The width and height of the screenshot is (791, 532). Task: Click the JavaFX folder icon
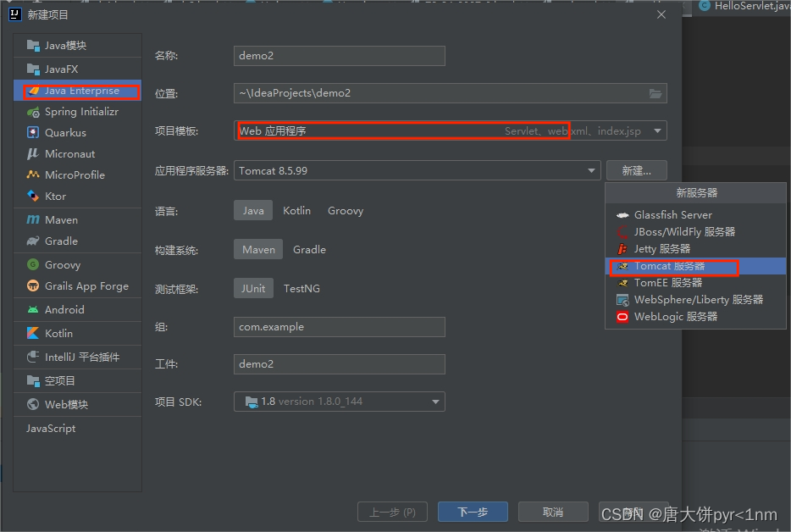(x=33, y=69)
